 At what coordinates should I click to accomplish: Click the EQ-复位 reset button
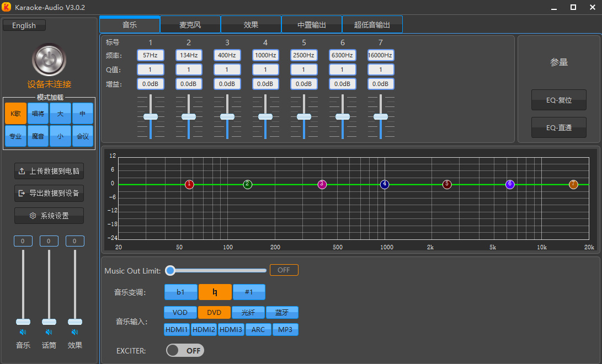558,100
